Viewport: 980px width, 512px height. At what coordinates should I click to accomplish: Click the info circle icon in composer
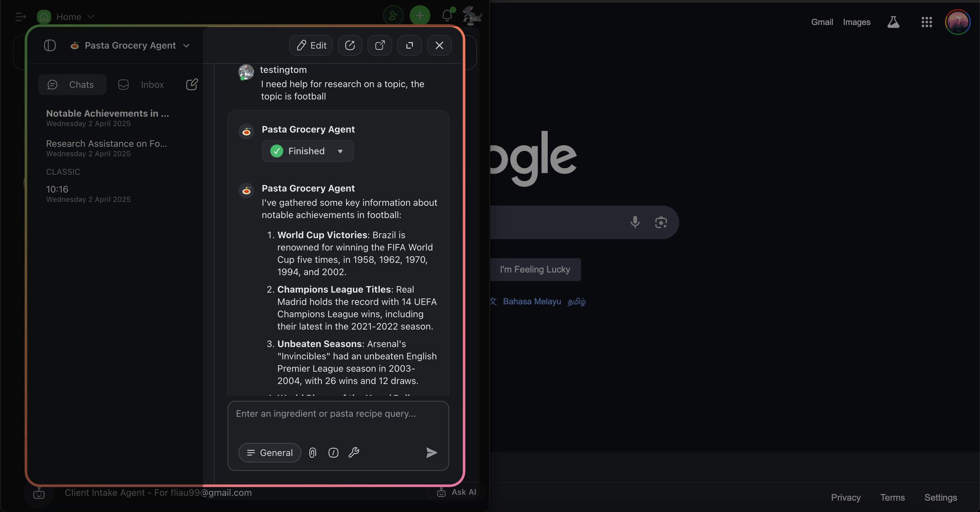333,453
